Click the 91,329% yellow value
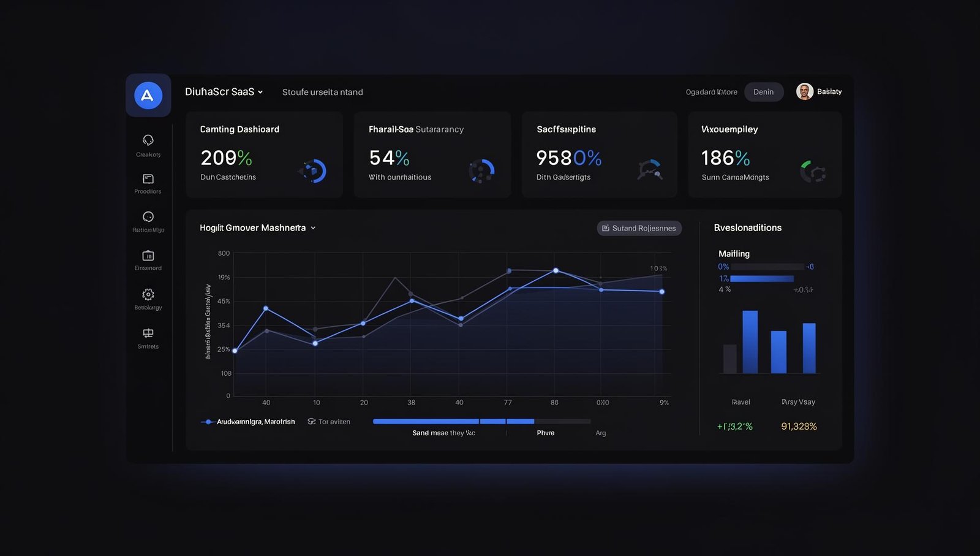This screenshot has width=980, height=556. 799,427
